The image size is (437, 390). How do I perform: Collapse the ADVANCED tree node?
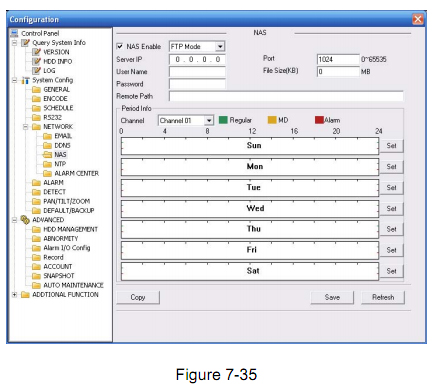point(14,220)
